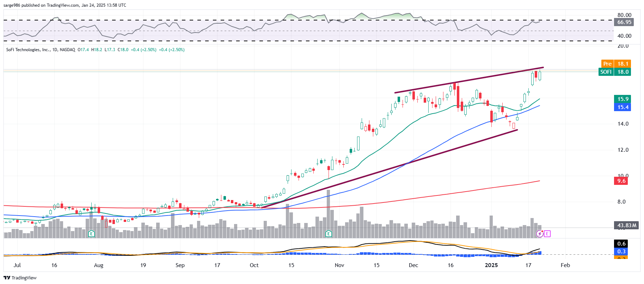This screenshot has height=284, width=644.
Task: Click the blue 0.3 MACD histogram label
Action: pos(621,252)
